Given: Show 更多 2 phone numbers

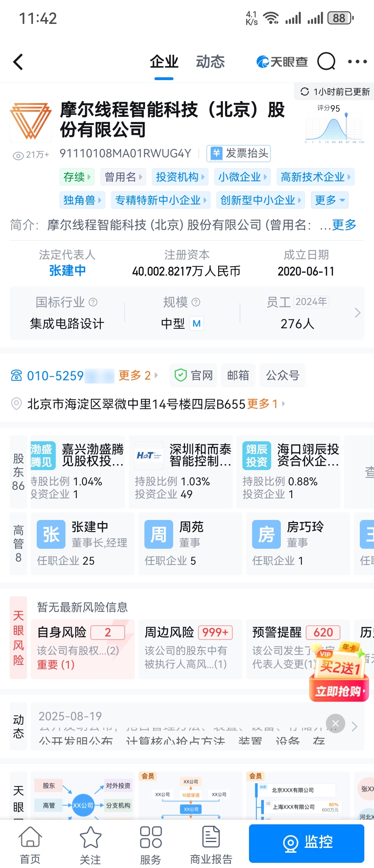Looking at the screenshot, I should tap(138, 375).
